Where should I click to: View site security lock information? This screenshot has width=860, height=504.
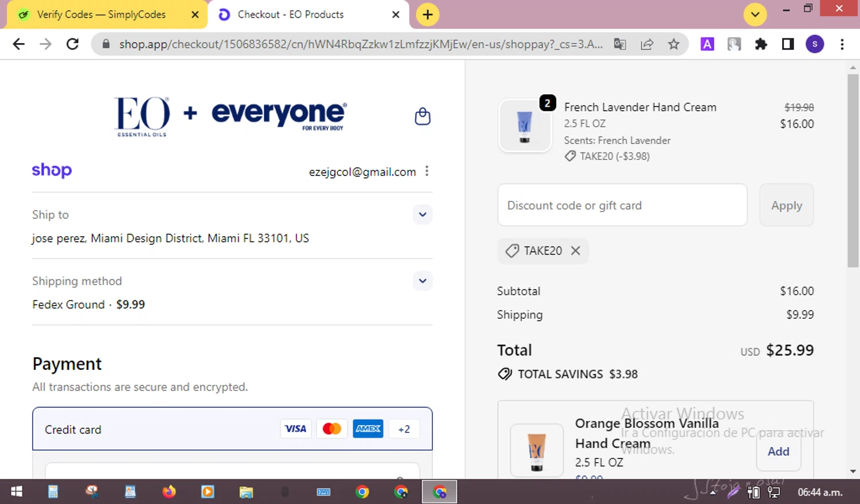click(x=106, y=44)
